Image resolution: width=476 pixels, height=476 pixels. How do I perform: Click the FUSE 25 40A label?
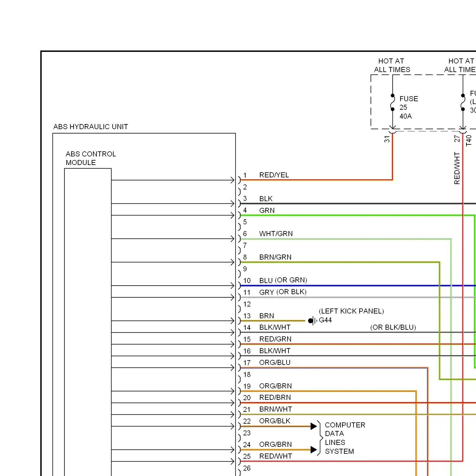click(x=409, y=108)
